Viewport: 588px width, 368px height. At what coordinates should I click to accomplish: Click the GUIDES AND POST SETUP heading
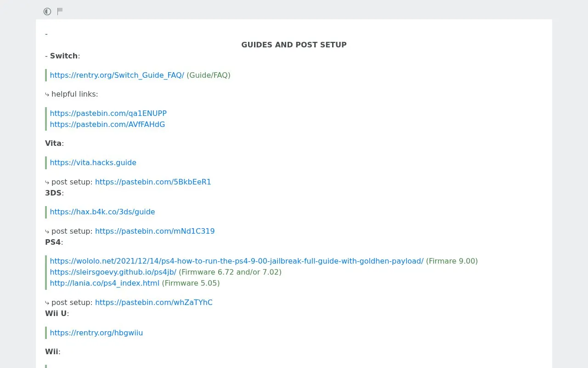coord(294,45)
